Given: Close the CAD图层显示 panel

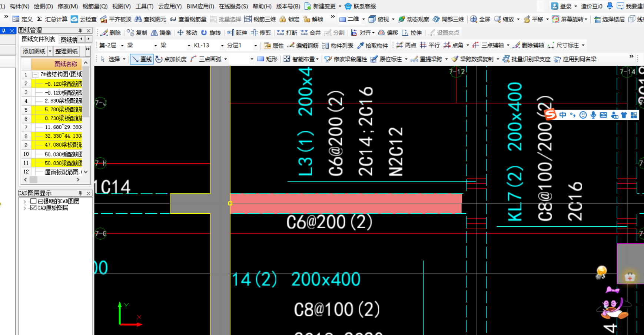Looking at the screenshot, I should click(89, 193).
